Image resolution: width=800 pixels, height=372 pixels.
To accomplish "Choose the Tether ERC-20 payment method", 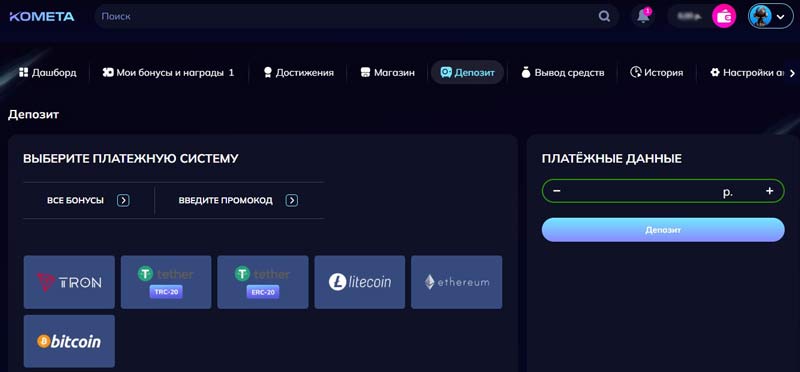I will 263,282.
